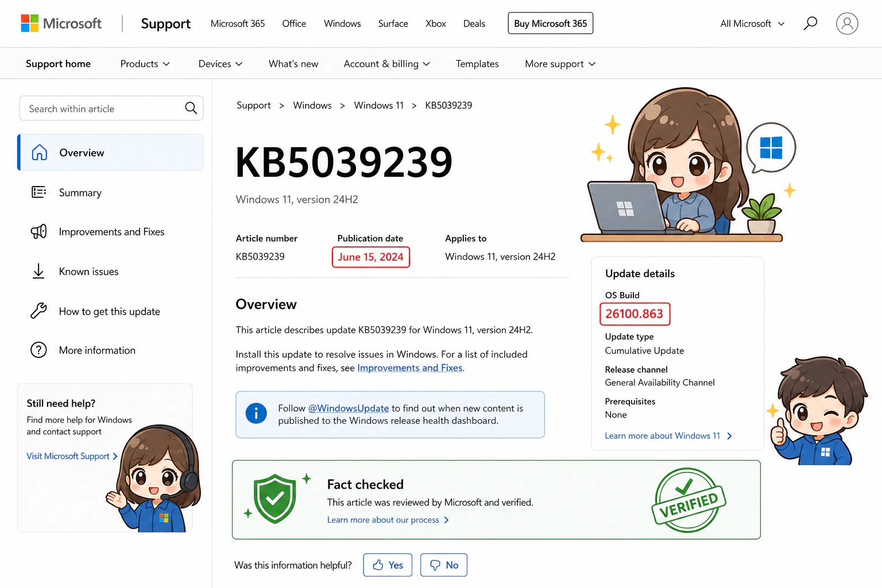Click the General Availability Channel text

tap(660, 382)
